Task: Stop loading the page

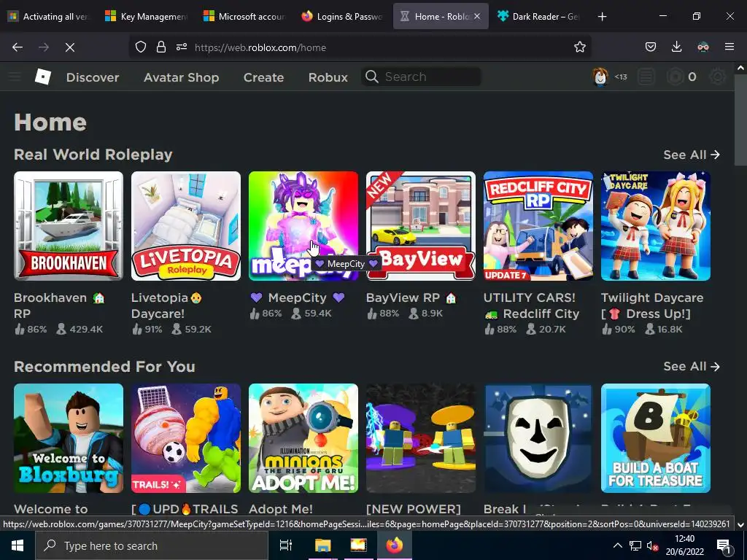Action: click(x=70, y=47)
